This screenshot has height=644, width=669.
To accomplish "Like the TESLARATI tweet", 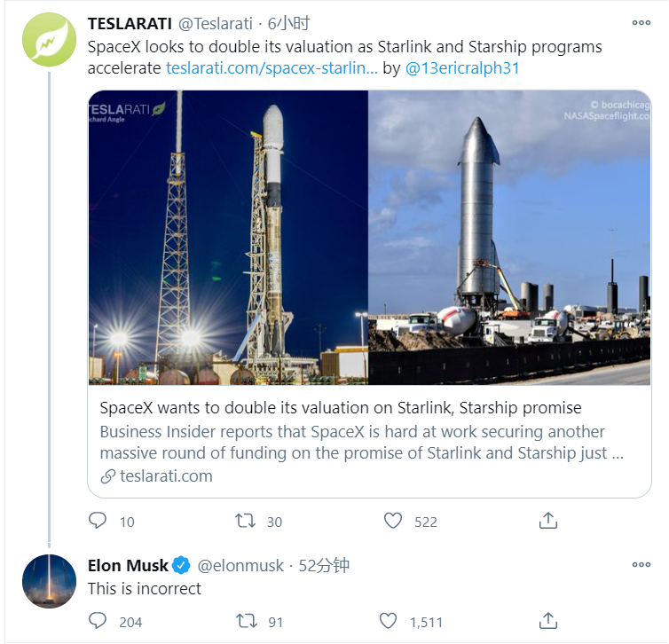I will [393, 521].
